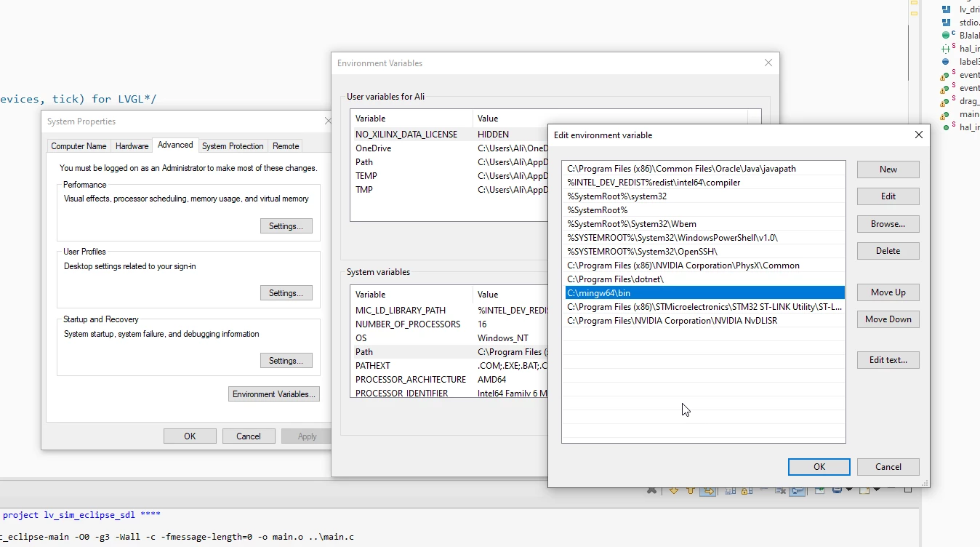Click the Open Console icon

[864, 490]
